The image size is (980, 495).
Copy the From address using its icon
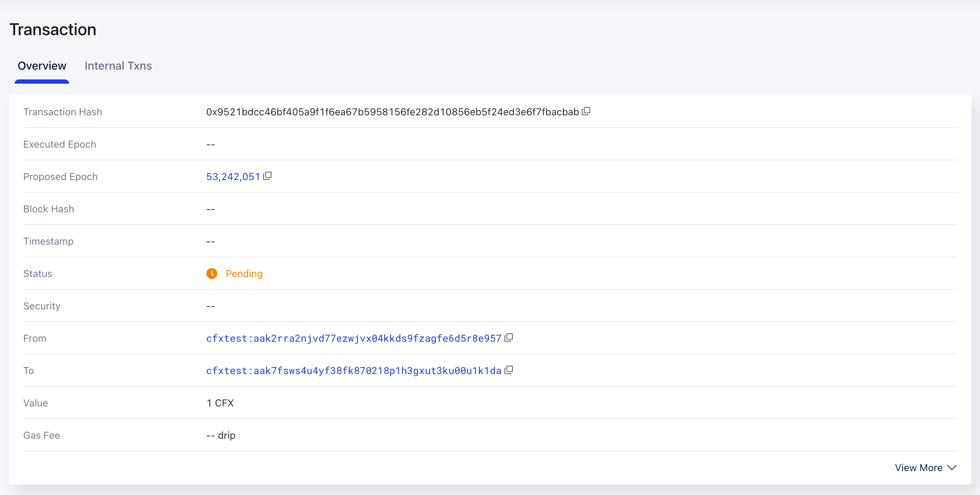[509, 337]
